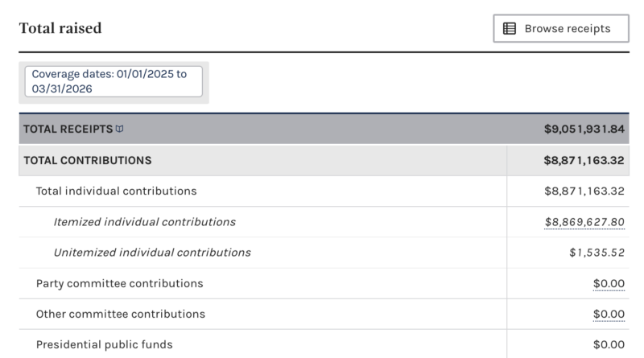Select the TOTAL CONTRIBUTIONS bold amount

point(584,160)
